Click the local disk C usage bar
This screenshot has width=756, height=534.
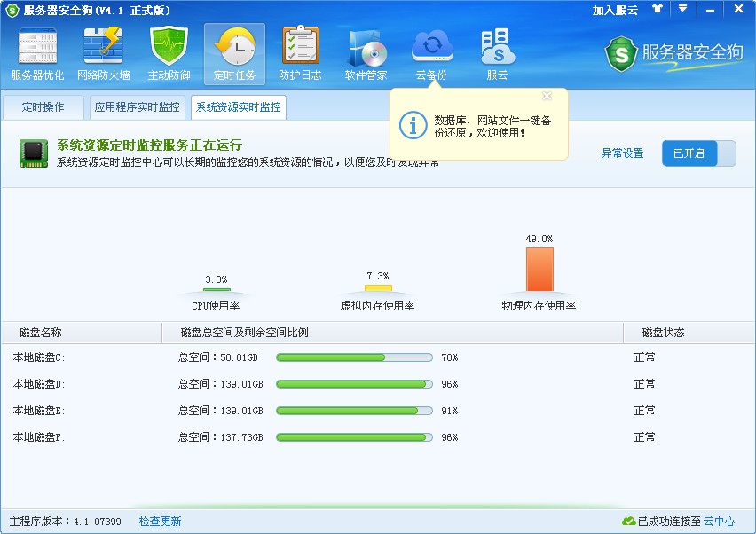pos(354,357)
